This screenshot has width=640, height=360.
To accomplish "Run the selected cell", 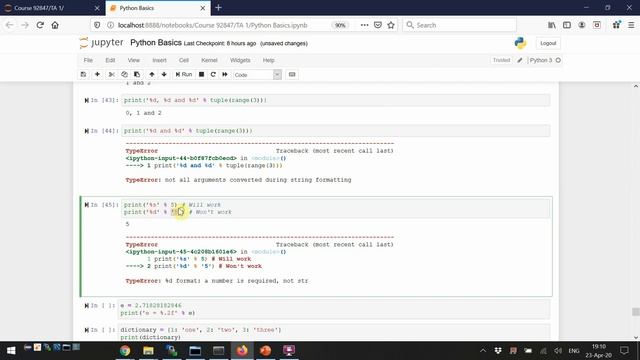I will (x=184, y=74).
